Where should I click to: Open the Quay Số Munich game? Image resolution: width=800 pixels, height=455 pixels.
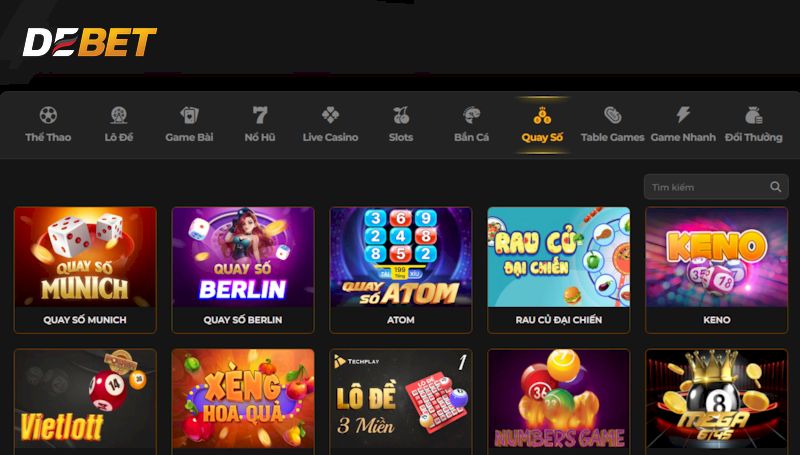tap(85, 270)
